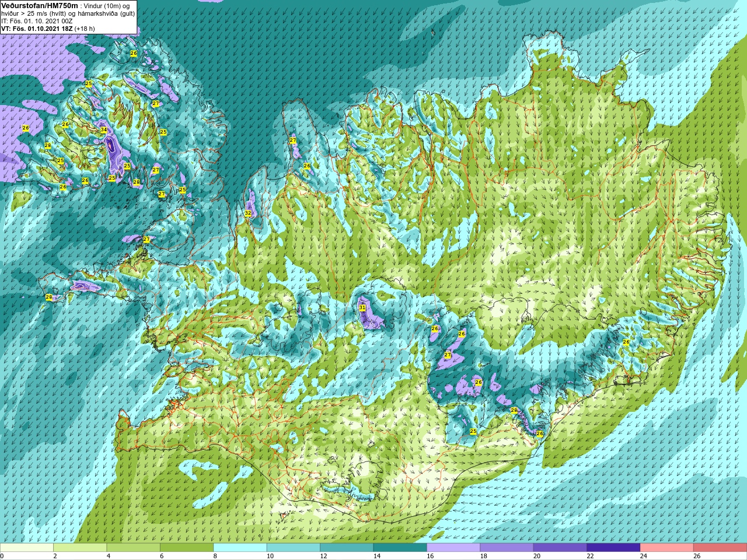Select the 'IT: Fös. 01. 10. 2021 00Z' line
747x560 pixels.
coord(37,21)
